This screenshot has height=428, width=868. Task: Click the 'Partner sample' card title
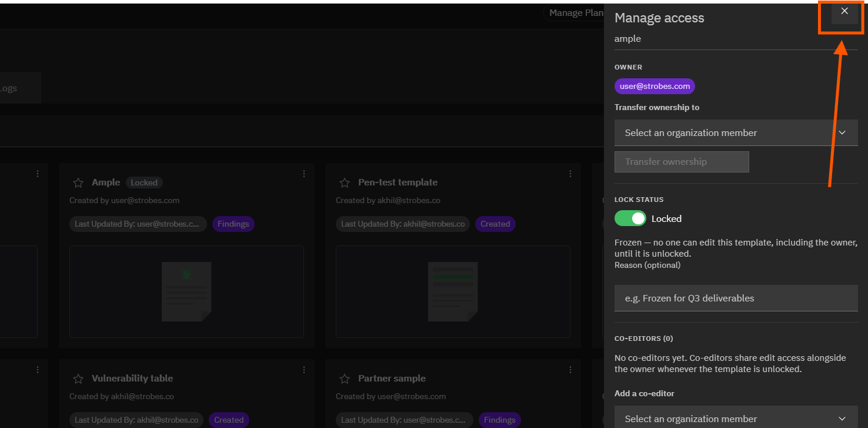(x=392, y=379)
